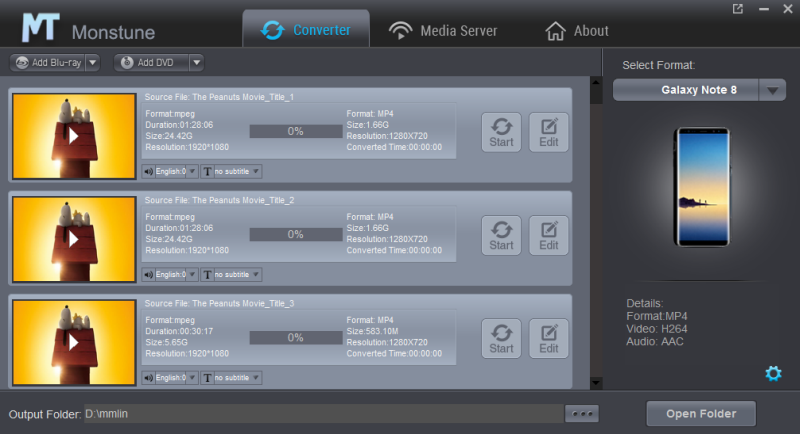This screenshot has height=434, width=800.
Task: Open format settings gear icon
Action: coord(772,373)
